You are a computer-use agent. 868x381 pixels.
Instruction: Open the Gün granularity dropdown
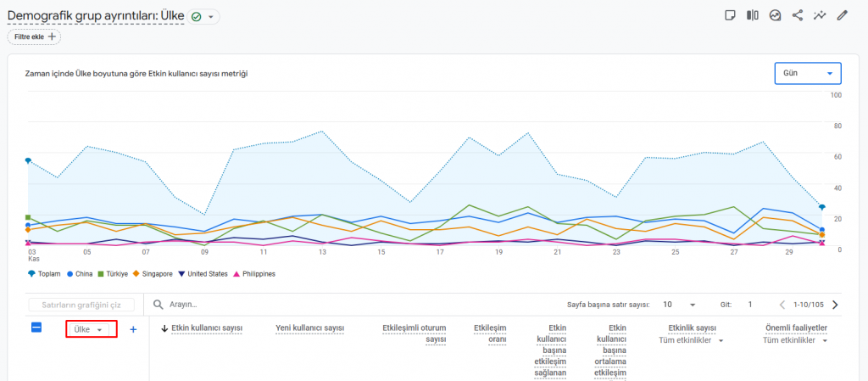pyautogui.click(x=808, y=73)
